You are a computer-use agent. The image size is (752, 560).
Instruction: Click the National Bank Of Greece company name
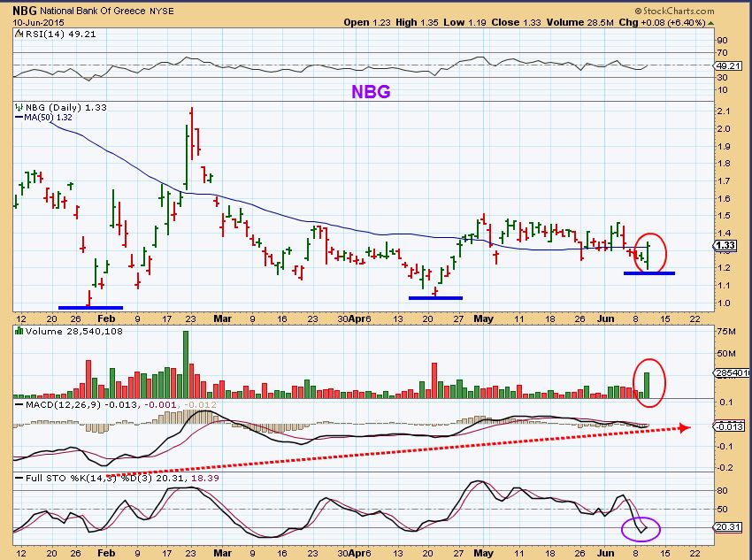pyautogui.click(x=93, y=11)
